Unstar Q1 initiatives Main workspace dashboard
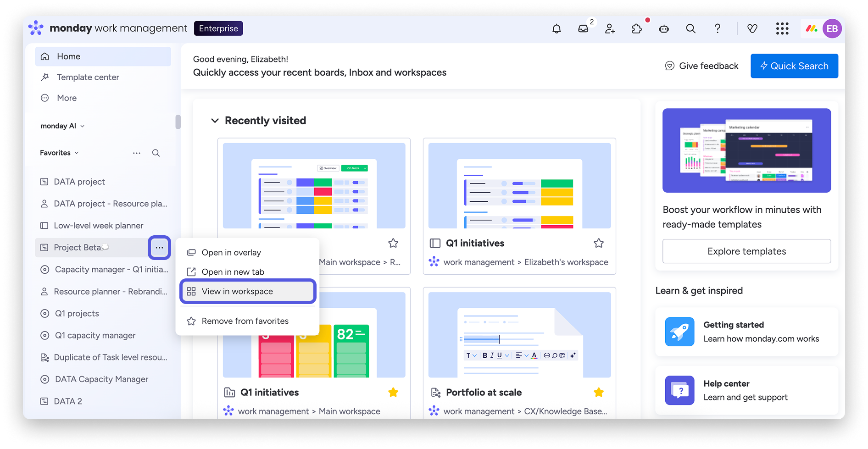 (x=393, y=392)
